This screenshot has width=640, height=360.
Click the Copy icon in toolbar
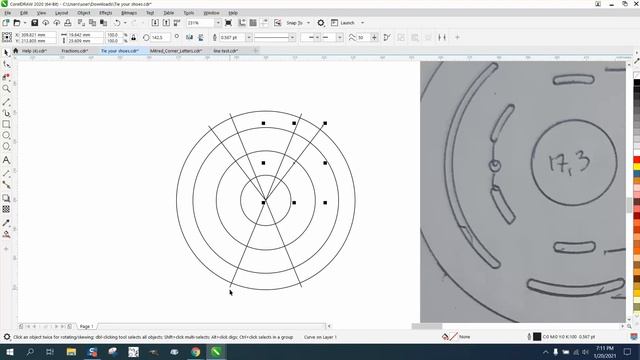coord(93,23)
